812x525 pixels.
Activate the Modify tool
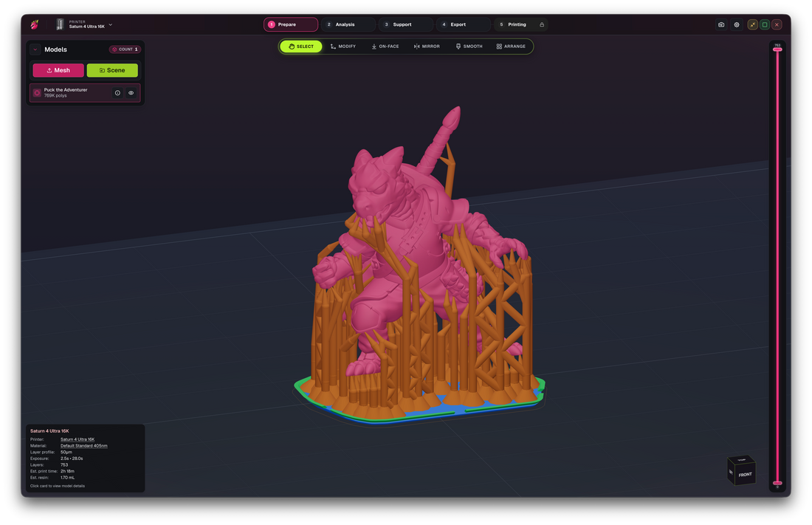pyautogui.click(x=343, y=47)
